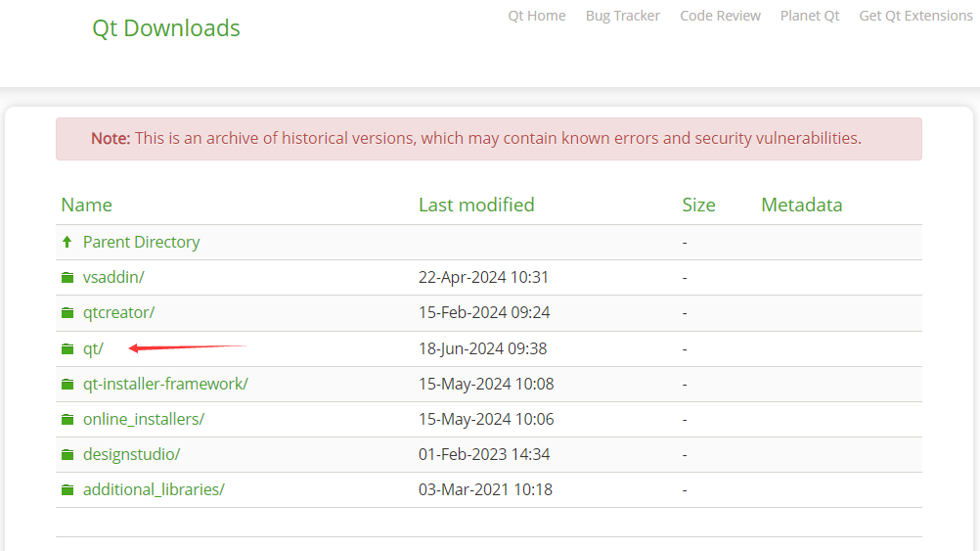Sort listing by Last modified header

pyautogui.click(x=476, y=205)
